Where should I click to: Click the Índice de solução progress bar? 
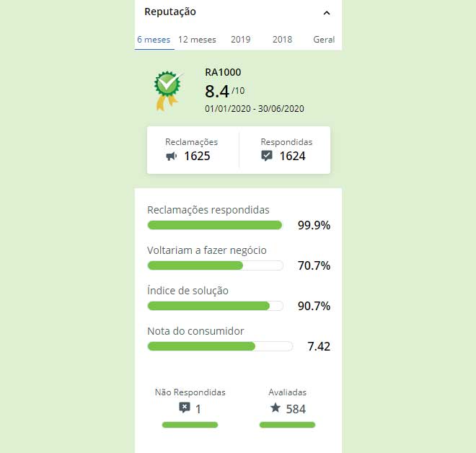click(215, 306)
